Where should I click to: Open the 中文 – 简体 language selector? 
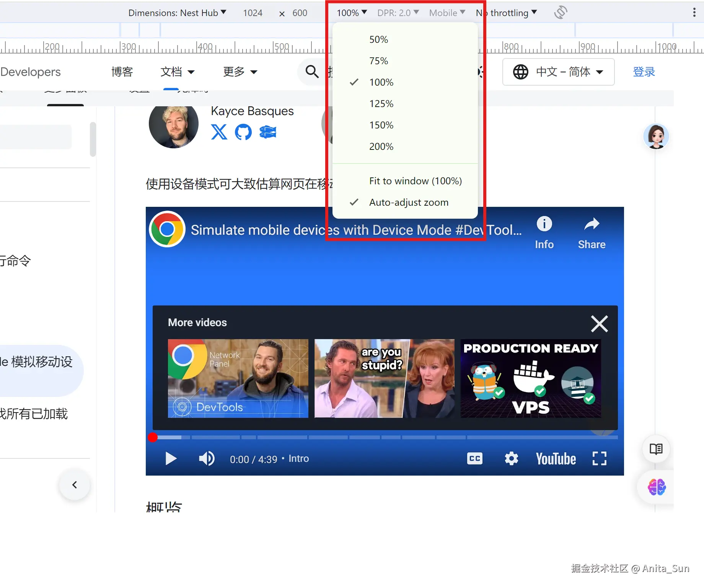click(558, 71)
